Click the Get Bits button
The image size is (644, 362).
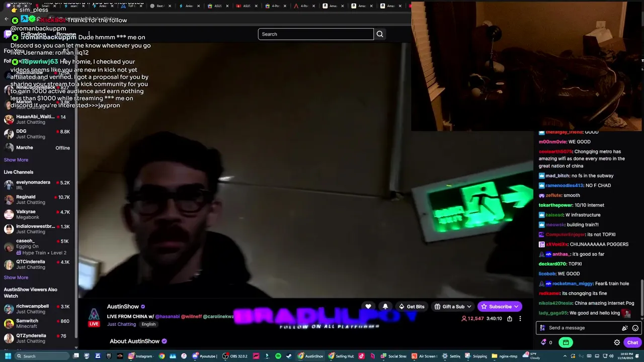411,307
